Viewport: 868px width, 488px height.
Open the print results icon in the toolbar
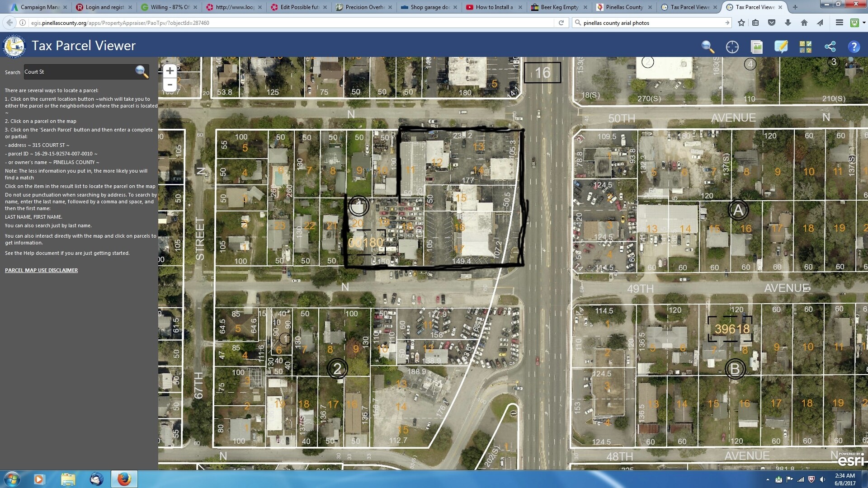point(756,47)
